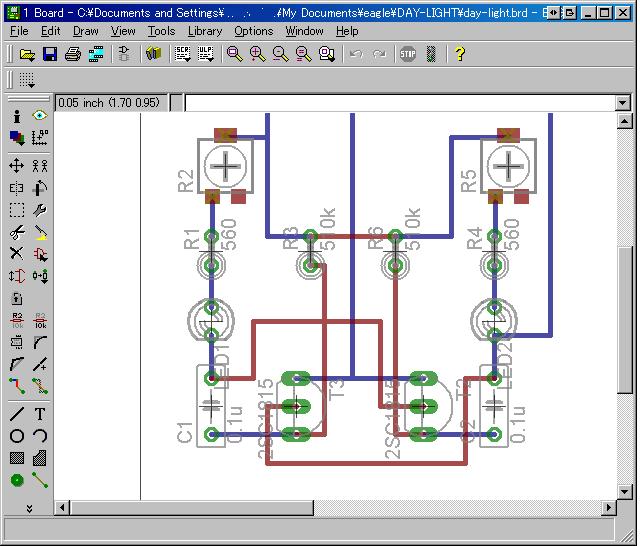Image resolution: width=640 pixels, height=546 pixels.
Task: Select the Rotate tool
Action: 40,188
